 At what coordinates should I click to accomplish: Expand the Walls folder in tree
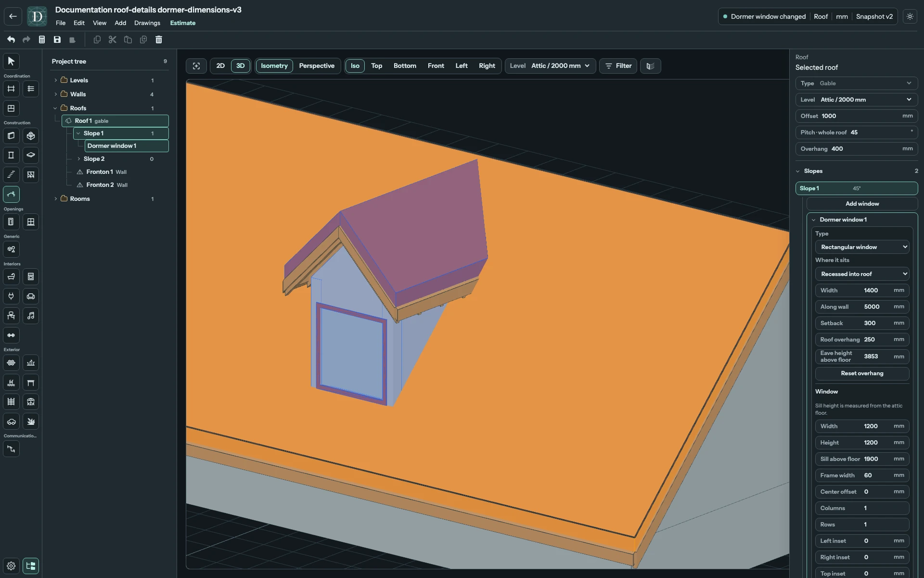pyautogui.click(x=56, y=94)
